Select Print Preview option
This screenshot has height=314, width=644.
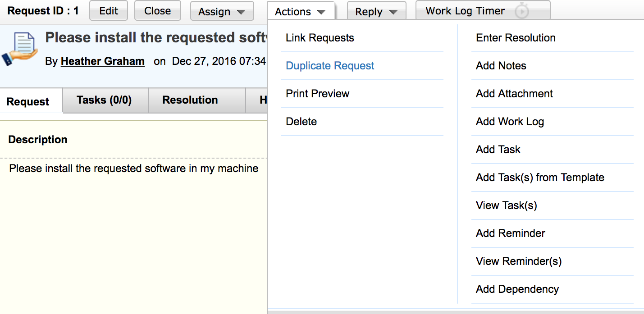click(x=318, y=94)
